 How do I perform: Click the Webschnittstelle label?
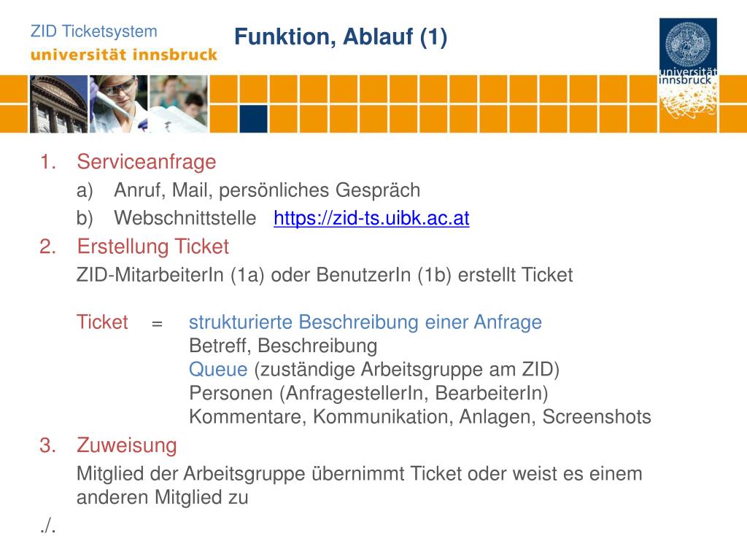(x=185, y=218)
